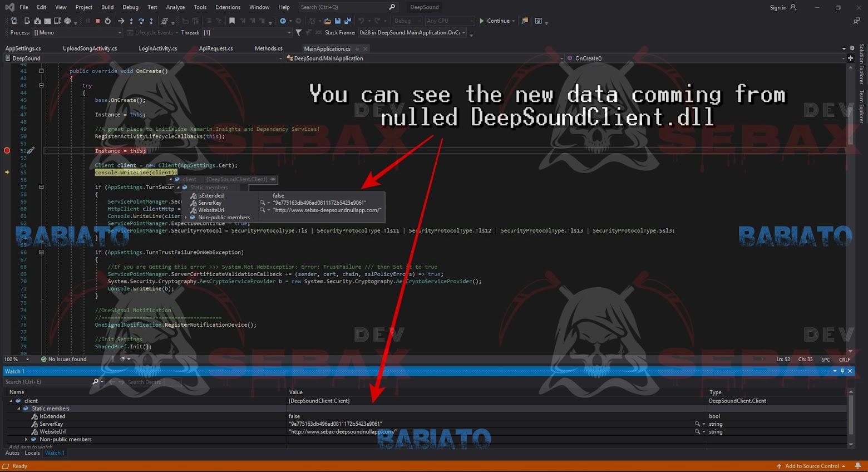
Task: Toggle pin on MainApplication.cs tab
Action: (x=357, y=49)
